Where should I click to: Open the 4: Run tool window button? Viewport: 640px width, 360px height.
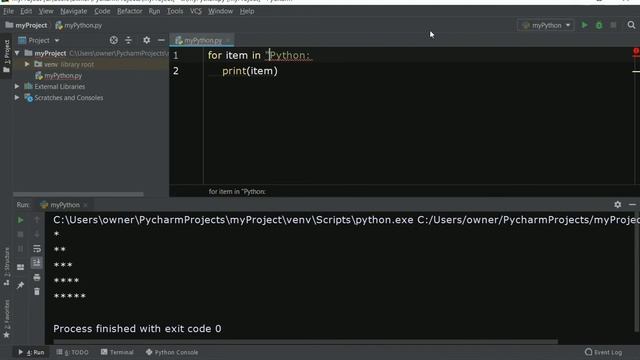coord(31,352)
